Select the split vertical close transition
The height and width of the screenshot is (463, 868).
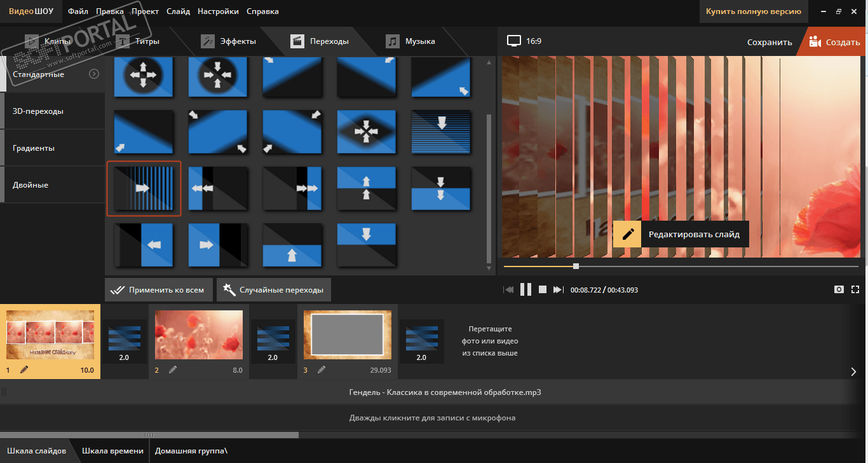click(x=441, y=188)
